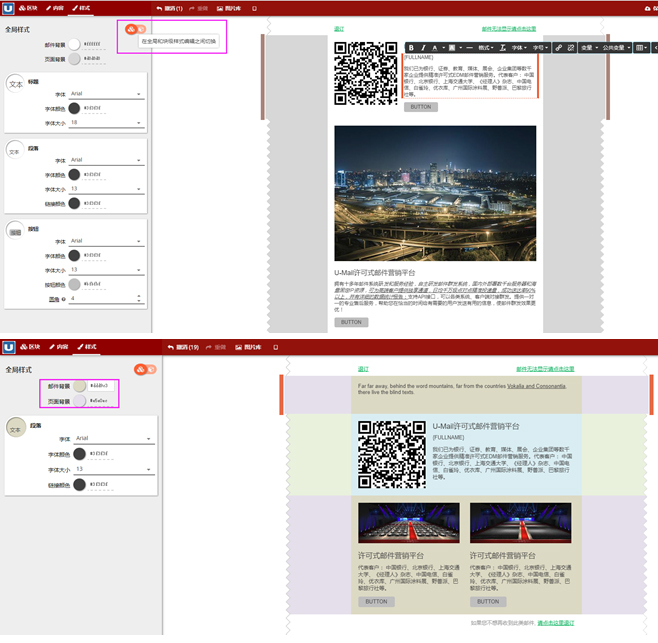The image size is (658, 643).
Task: Open the table insert dropdown
Action: (x=641, y=48)
